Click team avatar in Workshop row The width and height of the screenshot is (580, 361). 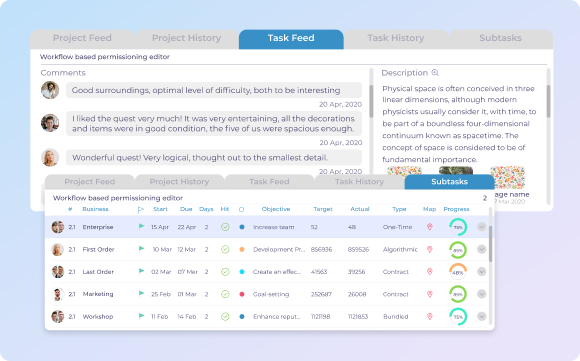58,317
